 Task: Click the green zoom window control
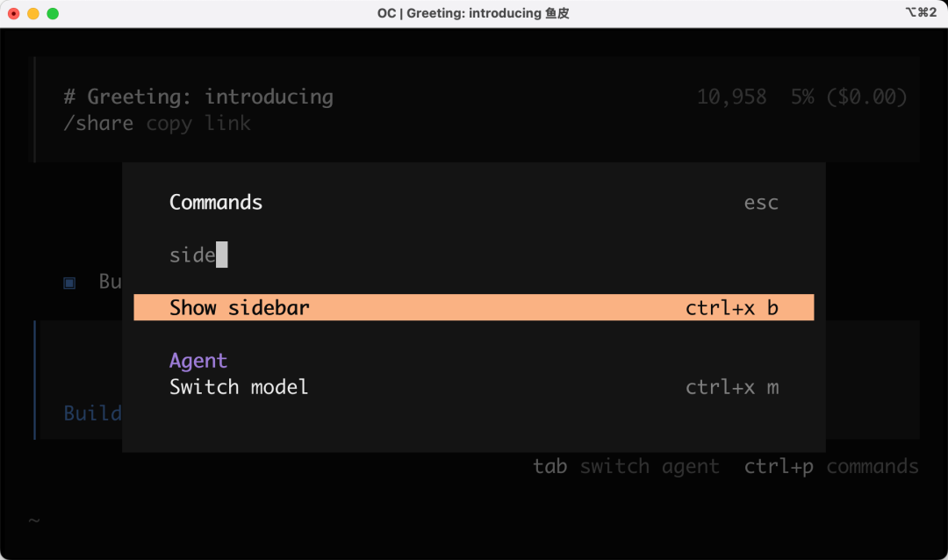point(52,14)
